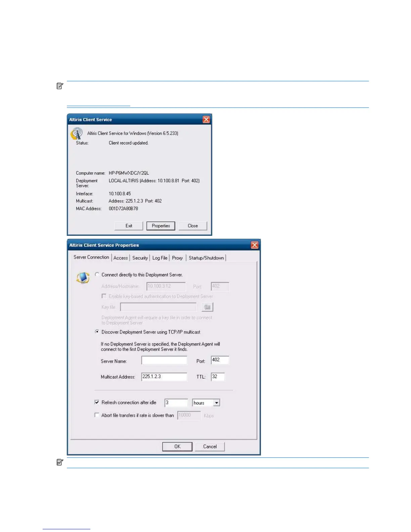This screenshot has height=532, width=411.
Task: Uncheck Refresh connection after idle
Action: (x=97, y=402)
